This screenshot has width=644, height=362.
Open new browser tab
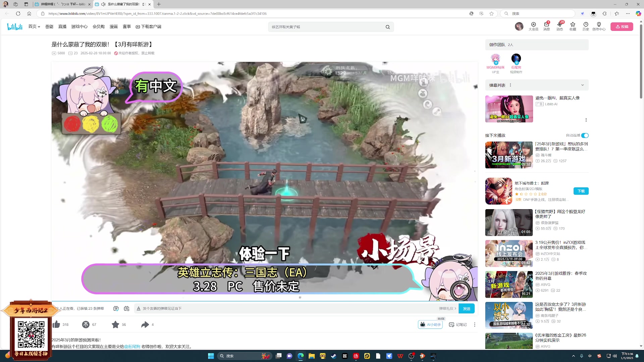pyautogui.click(x=159, y=4)
